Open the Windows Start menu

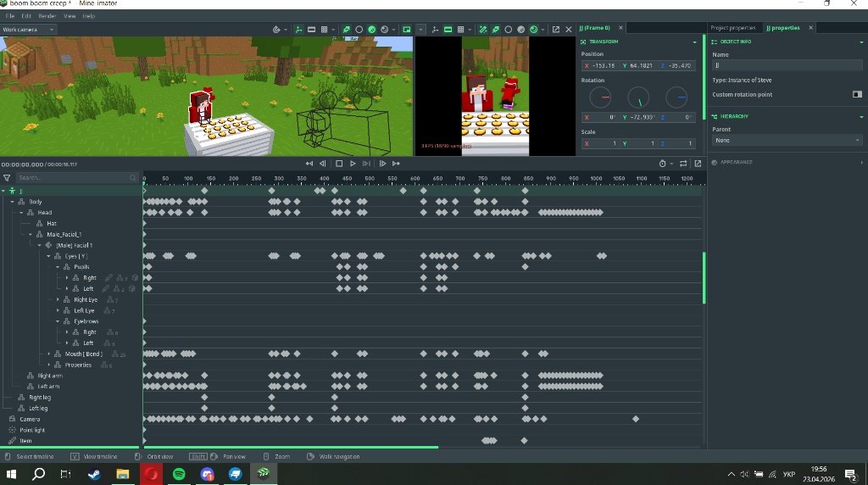10,474
